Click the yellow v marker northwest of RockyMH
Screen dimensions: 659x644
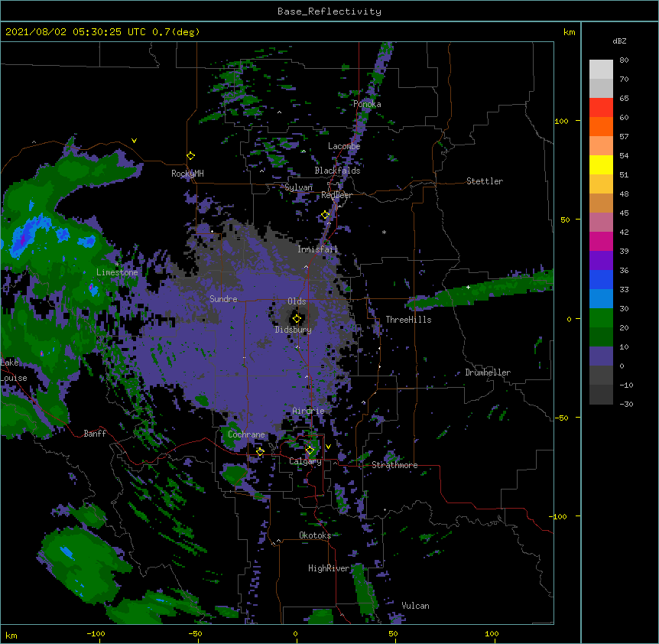click(x=134, y=141)
